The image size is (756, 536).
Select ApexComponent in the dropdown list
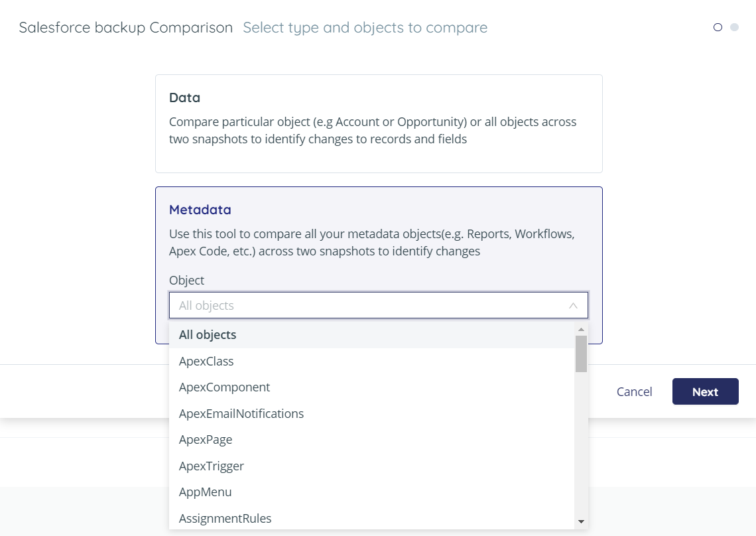click(223, 387)
